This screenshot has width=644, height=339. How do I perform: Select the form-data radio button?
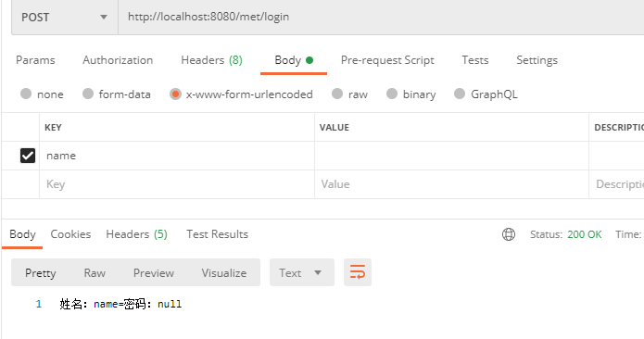[x=88, y=94]
